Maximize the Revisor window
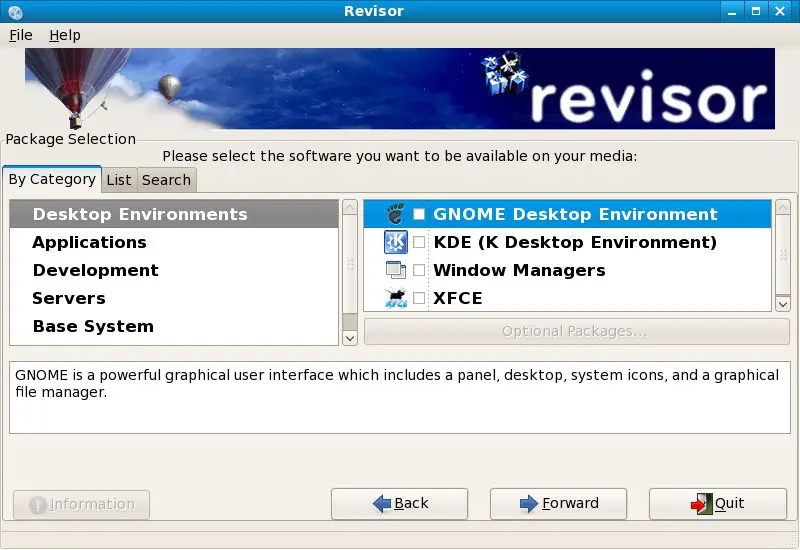Image resolution: width=800 pixels, height=550 pixels. coord(756,11)
